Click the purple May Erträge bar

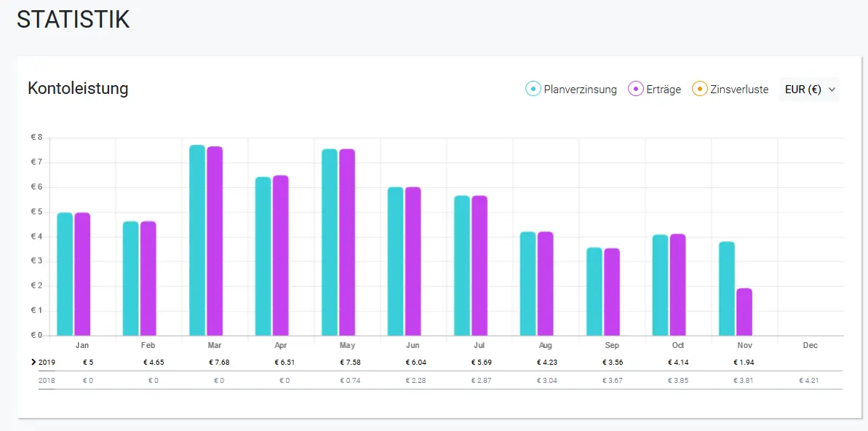point(347,242)
